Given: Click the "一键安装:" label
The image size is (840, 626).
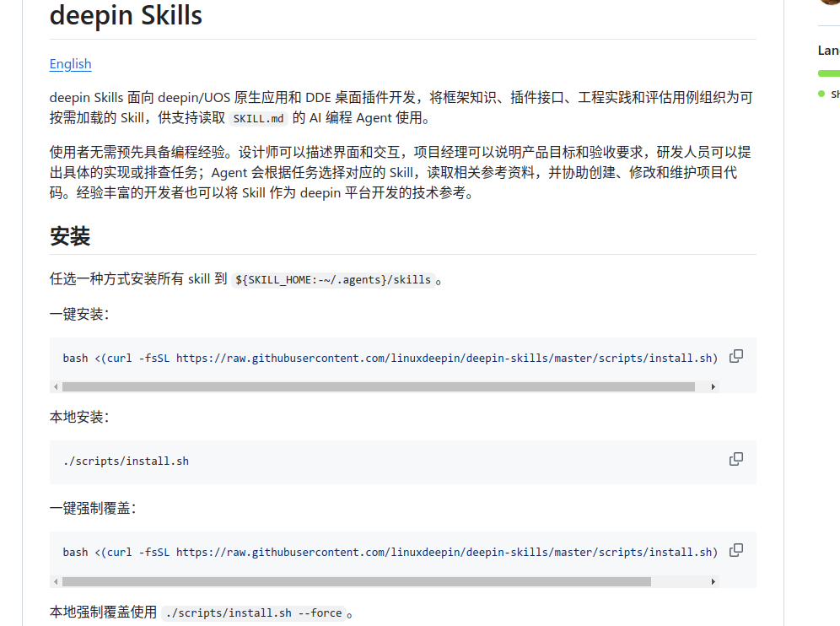Looking at the screenshot, I should 79,314.
